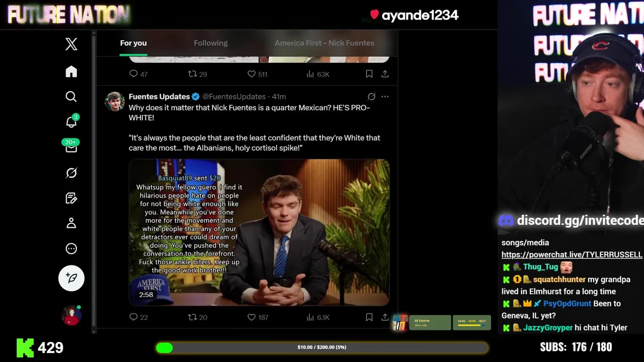Open three-dot menu on Fuentes Updates post
Viewport: 644px width, 362px height.
[385, 97]
